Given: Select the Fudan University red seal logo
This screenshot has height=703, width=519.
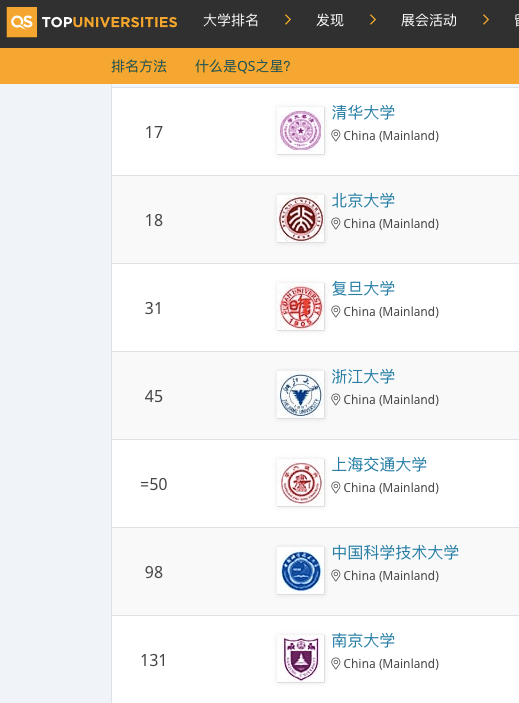Looking at the screenshot, I should click(x=300, y=307).
